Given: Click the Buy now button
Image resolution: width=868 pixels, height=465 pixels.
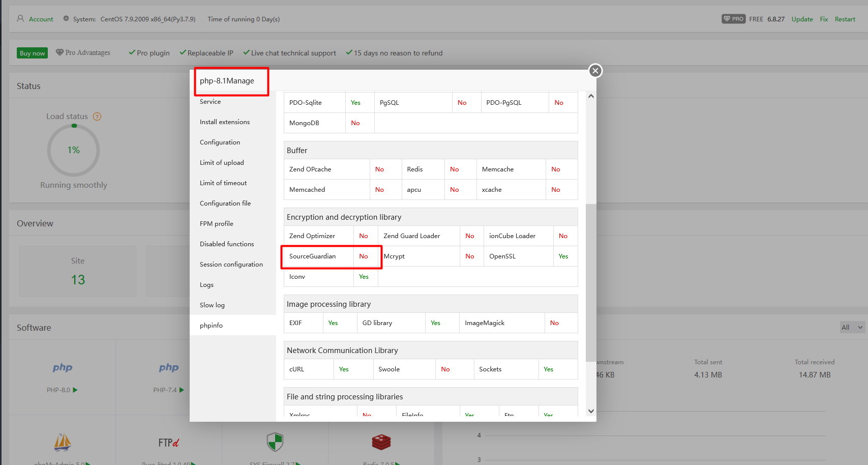Looking at the screenshot, I should [32, 52].
